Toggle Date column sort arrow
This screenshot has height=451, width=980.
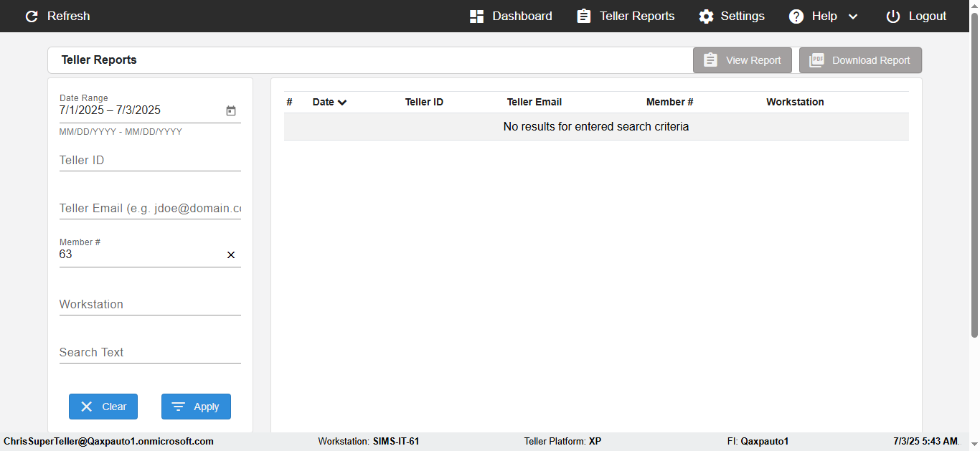(342, 103)
